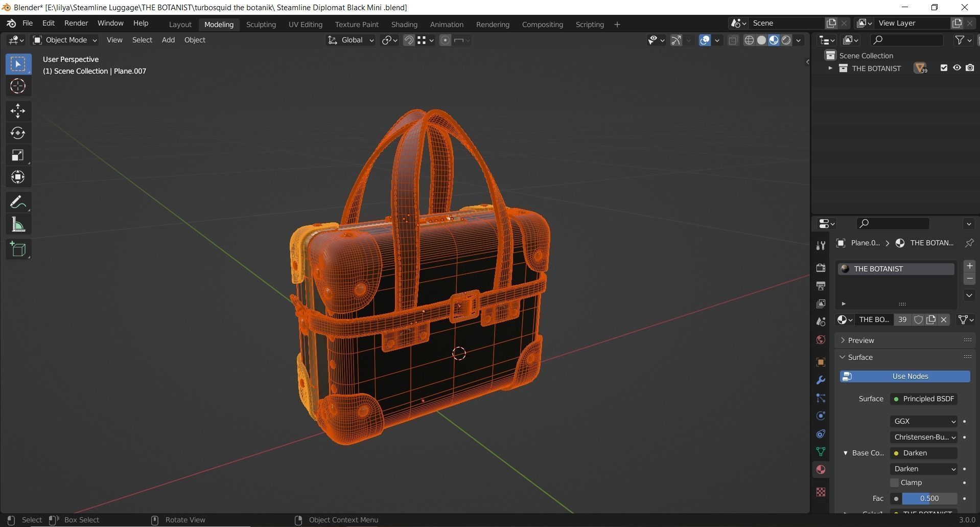This screenshot has height=527, width=980.
Task: Switch to the Shading workspace tab
Action: coord(404,25)
